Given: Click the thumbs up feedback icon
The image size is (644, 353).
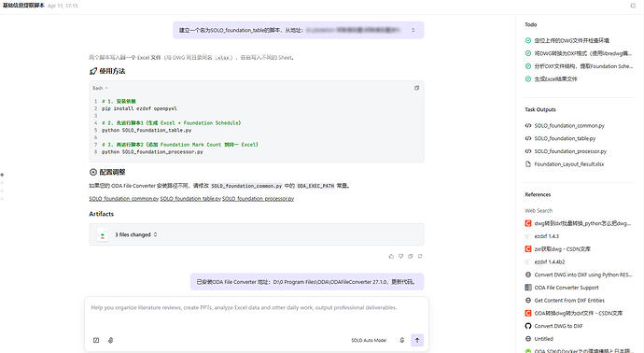Looking at the screenshot, I should [x=391, y=256].
